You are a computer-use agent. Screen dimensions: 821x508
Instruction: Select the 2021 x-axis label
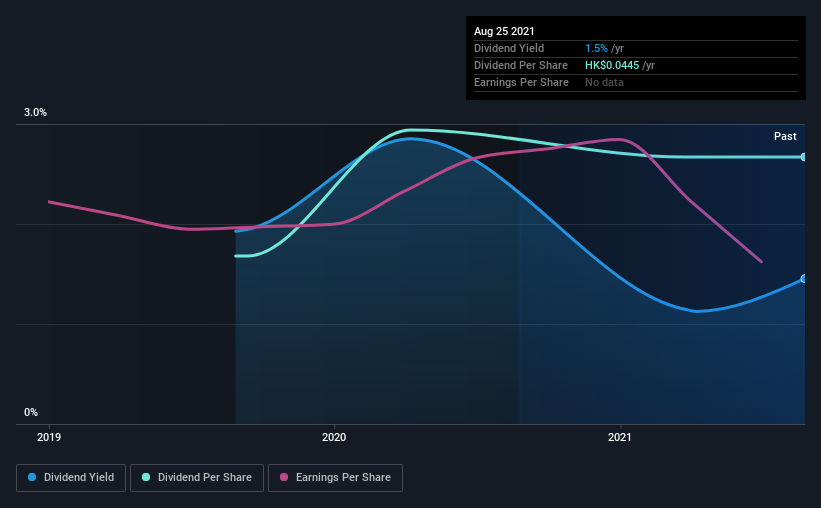619,437
